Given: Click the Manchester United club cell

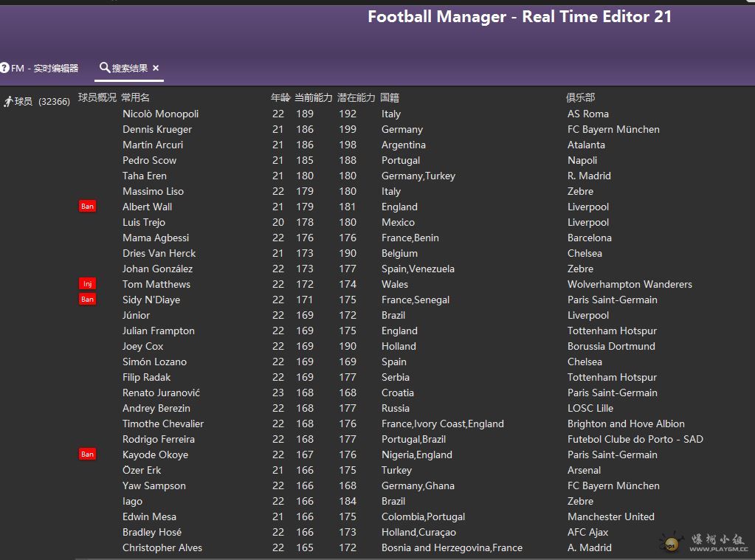Looking at the screenshot, I should 611,516.
